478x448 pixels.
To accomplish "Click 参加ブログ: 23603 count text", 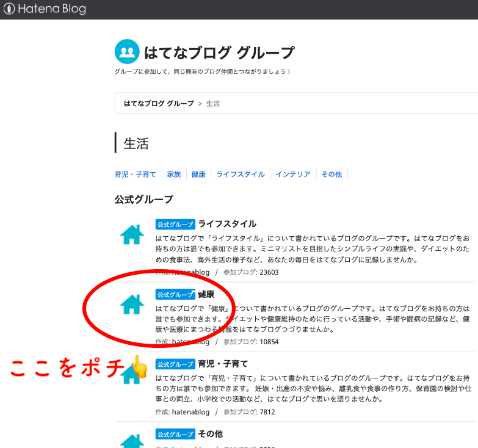I will pos(251,272).
